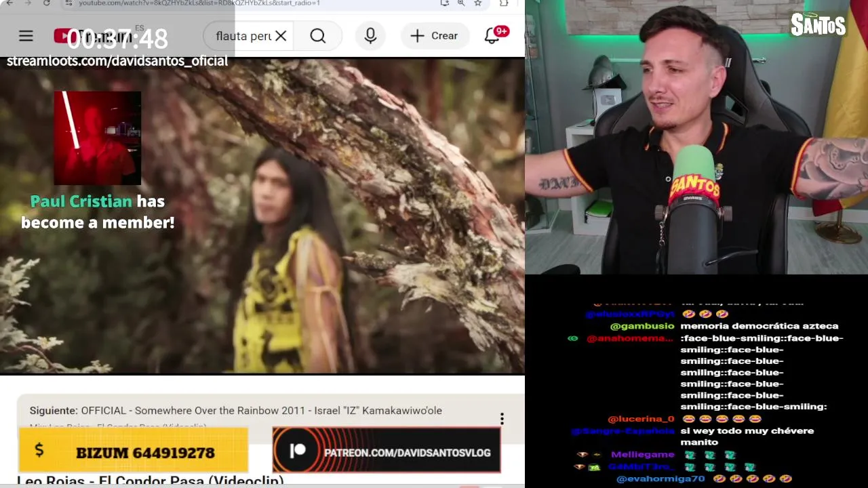Click video title Leo Rojas El Condor Pasa
This screenshot has height=488, width=868.
coord(151,481)
